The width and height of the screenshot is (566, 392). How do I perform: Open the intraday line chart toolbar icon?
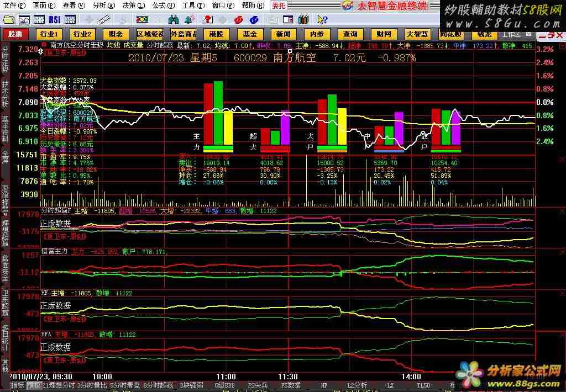[24, 19]
